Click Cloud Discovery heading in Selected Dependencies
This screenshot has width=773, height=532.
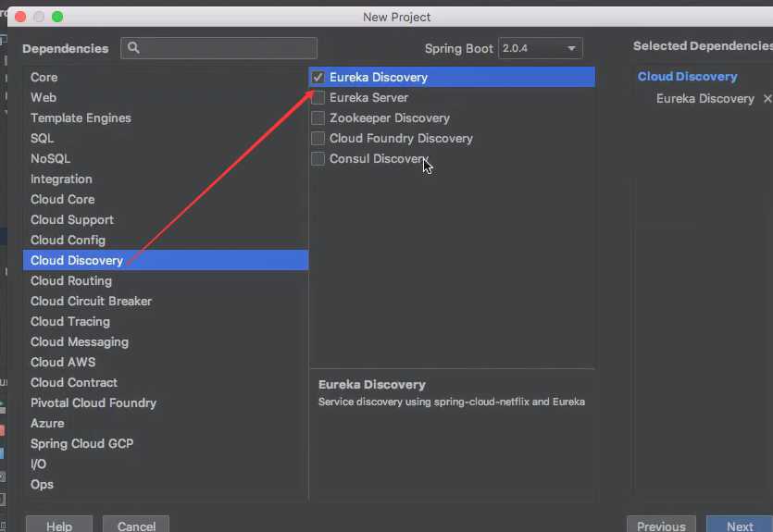click(x=687, y=77)
